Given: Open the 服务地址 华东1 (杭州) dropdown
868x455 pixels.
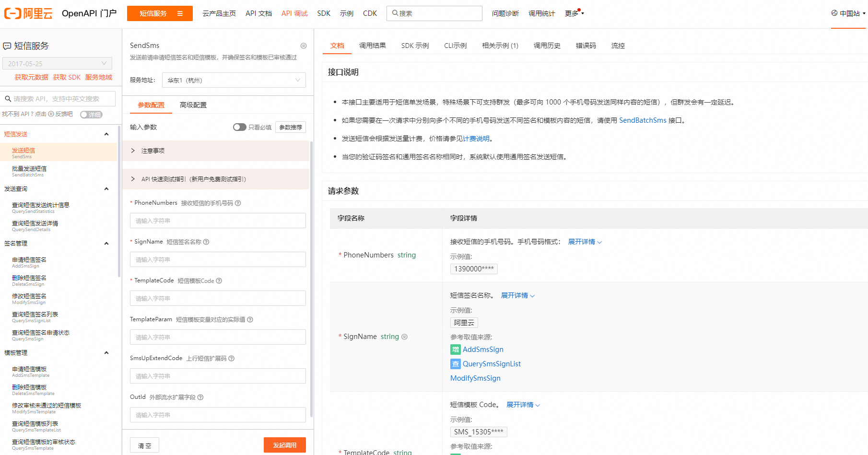Looking at the screenshot, I should (234, 80).
